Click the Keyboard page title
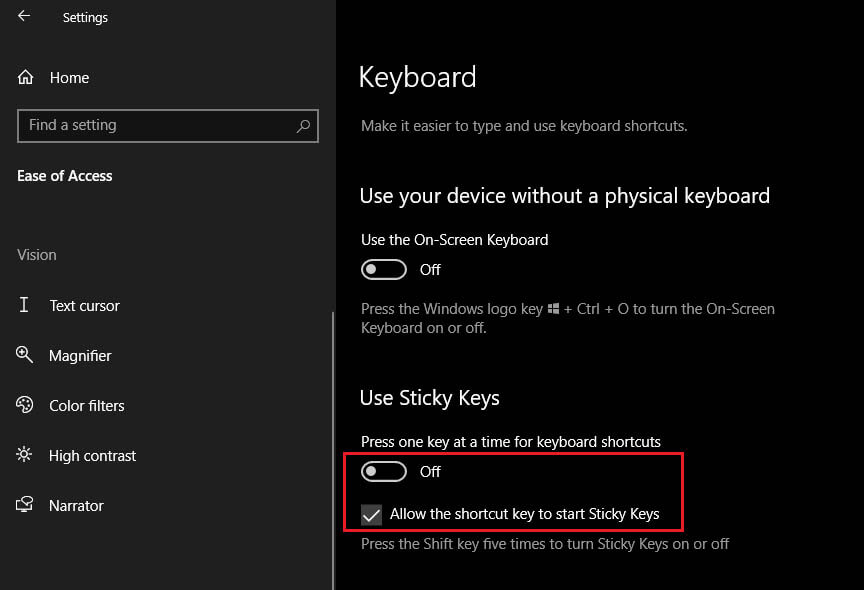864x590 pixels. (x=417, y=77)
